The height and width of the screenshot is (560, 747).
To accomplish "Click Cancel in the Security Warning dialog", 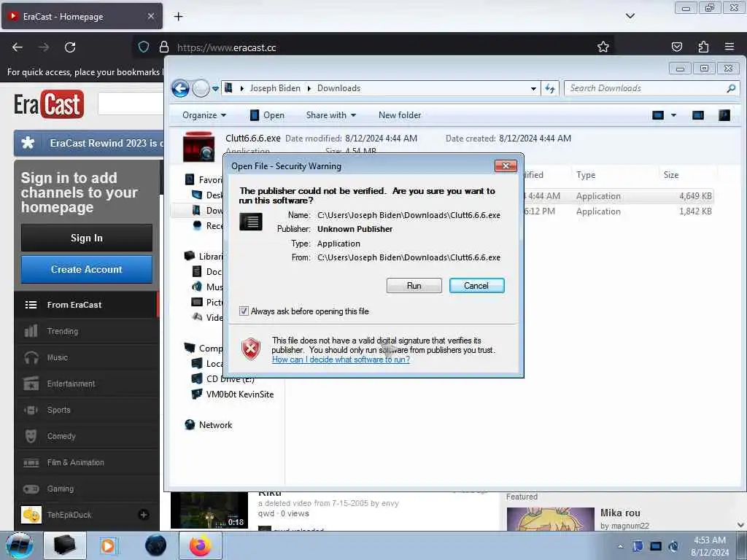I will (476, 286).
